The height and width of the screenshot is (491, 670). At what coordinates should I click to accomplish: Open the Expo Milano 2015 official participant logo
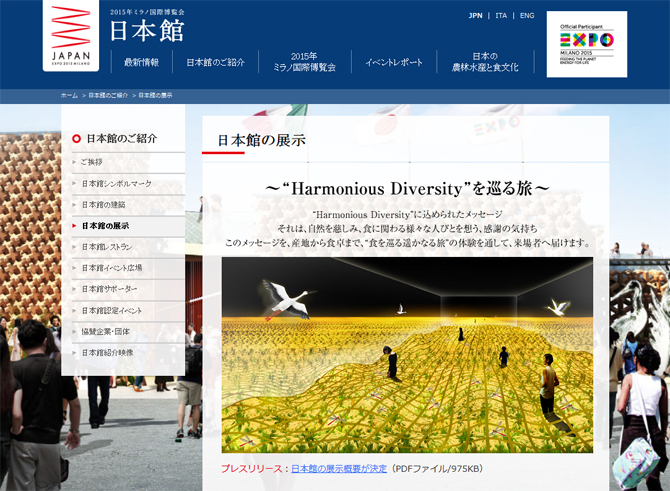587,44
